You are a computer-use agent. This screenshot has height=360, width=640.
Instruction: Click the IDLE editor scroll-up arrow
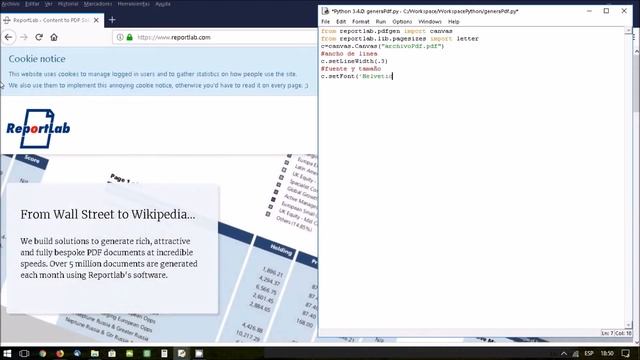point(628,31)
